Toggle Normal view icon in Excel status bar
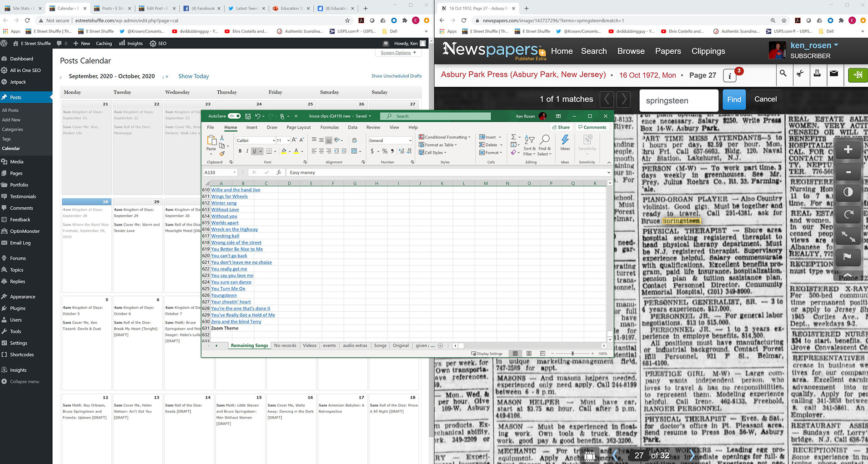This screenshot has width=868, height=464. point(515,353)
